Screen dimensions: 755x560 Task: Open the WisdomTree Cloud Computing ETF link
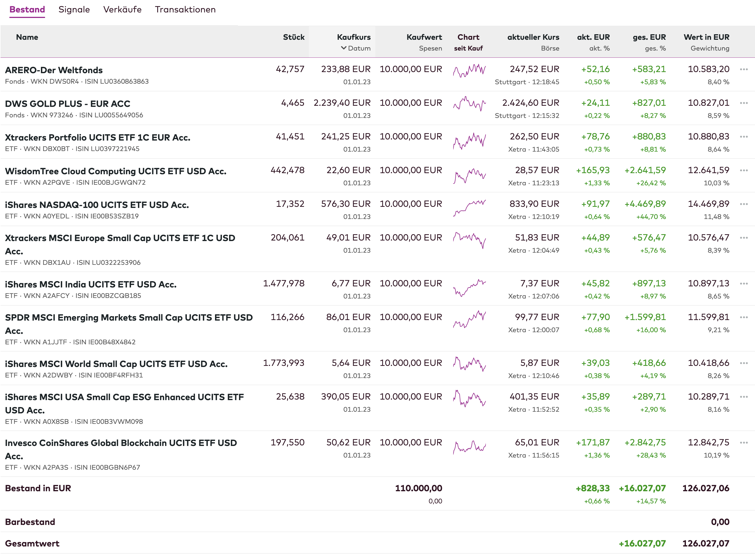coord(115,171)
